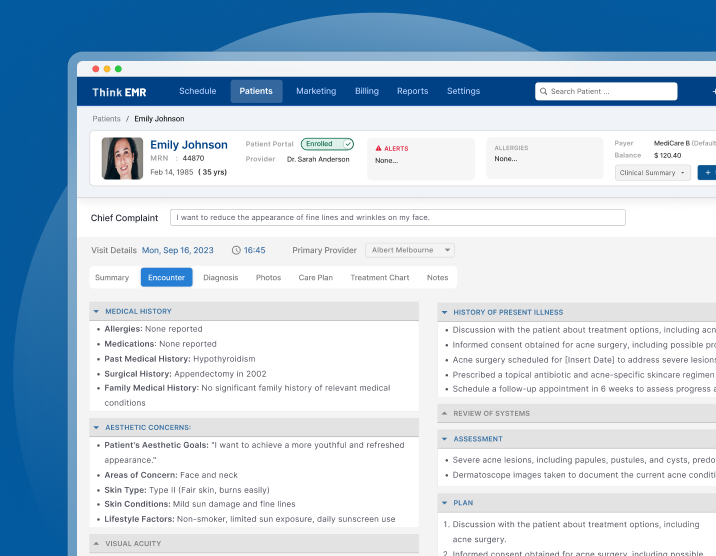Viewport: 716px width, 556px height.
Task: Click the balance amount $120.40
Action: pyautogui.click(x=667, y=156)
